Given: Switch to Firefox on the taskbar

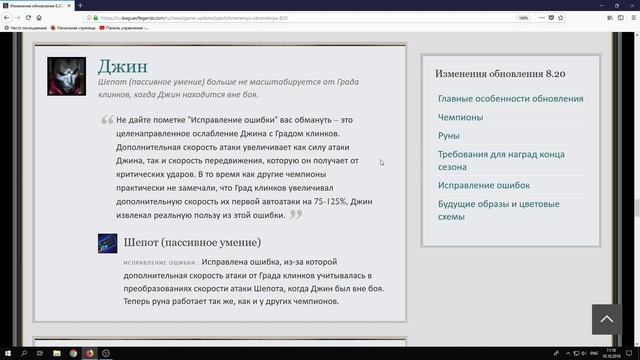Looking at the screenshot, I should click(90, 353).
